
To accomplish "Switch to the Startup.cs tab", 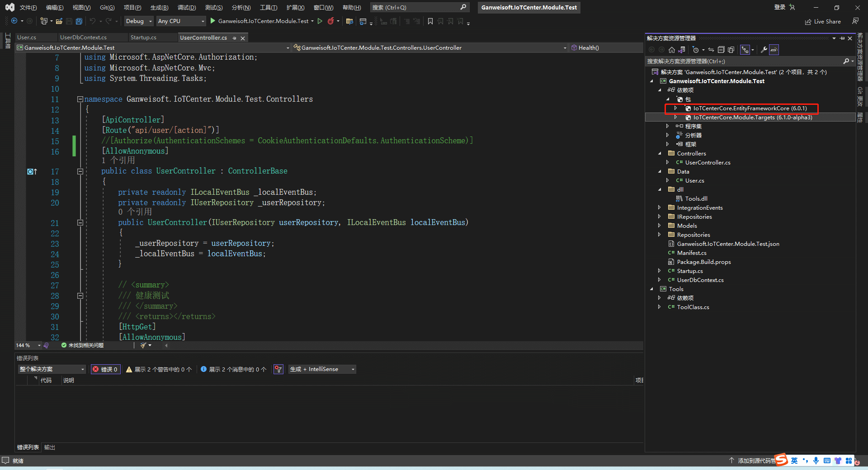I will [143, 38].
